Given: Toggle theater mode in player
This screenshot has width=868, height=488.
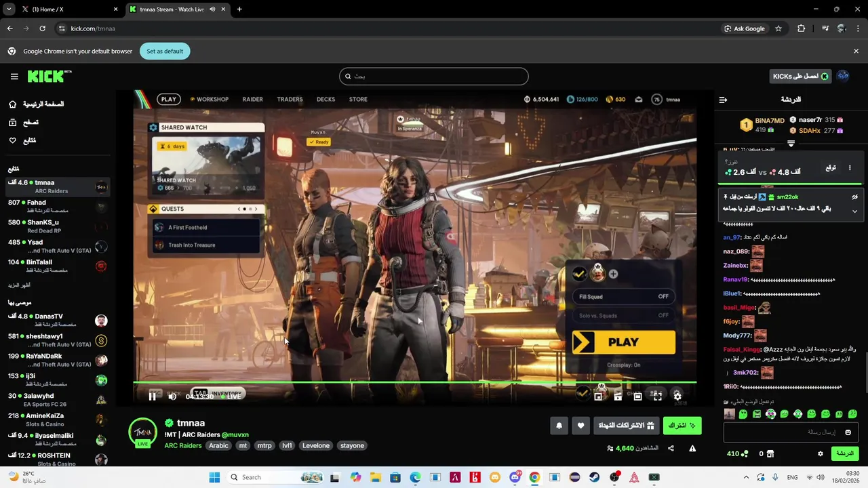Looking at the screenshot, I should 637,396.
